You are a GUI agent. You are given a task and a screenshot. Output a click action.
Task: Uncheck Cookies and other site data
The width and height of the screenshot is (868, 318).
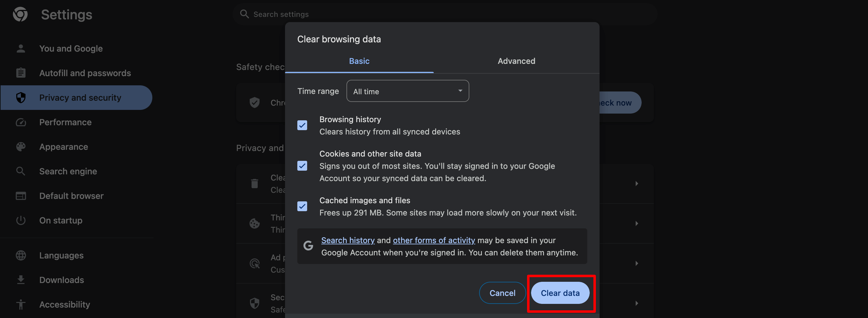coord(302,166)
